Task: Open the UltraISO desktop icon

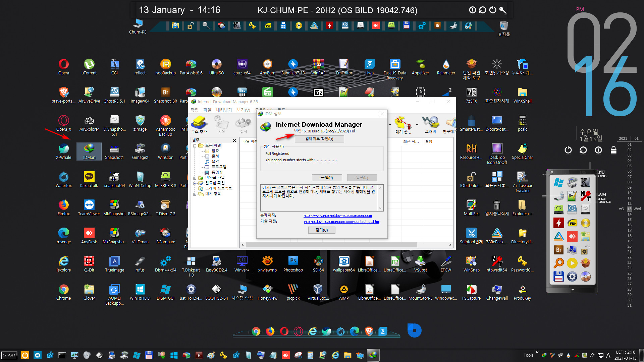Action: click(216, 67)
